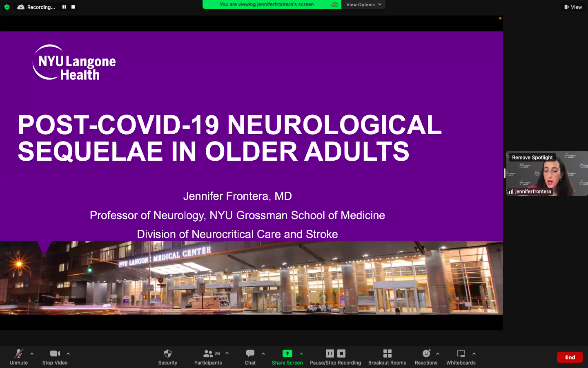Open the Participants panel
588x368 pixels.
[208, 357]
